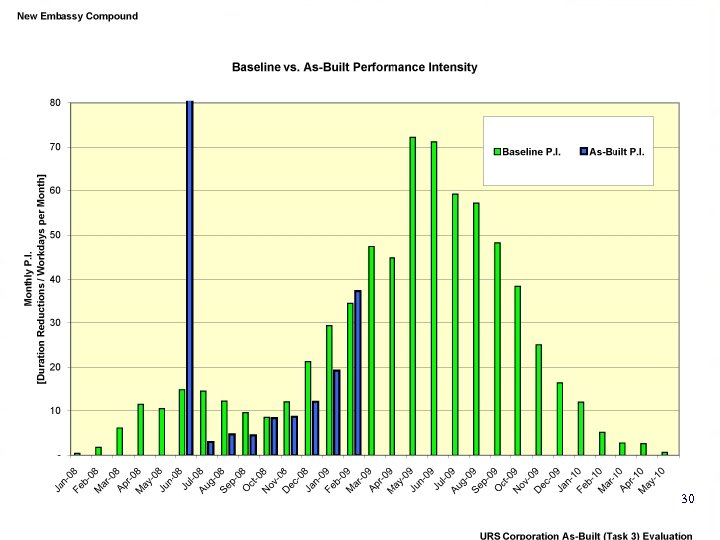Viewport: 720px width, 540px height.
Task: Click the chart title "Baseline vs. As-Built Performance Intensity"
Action: 354,67
